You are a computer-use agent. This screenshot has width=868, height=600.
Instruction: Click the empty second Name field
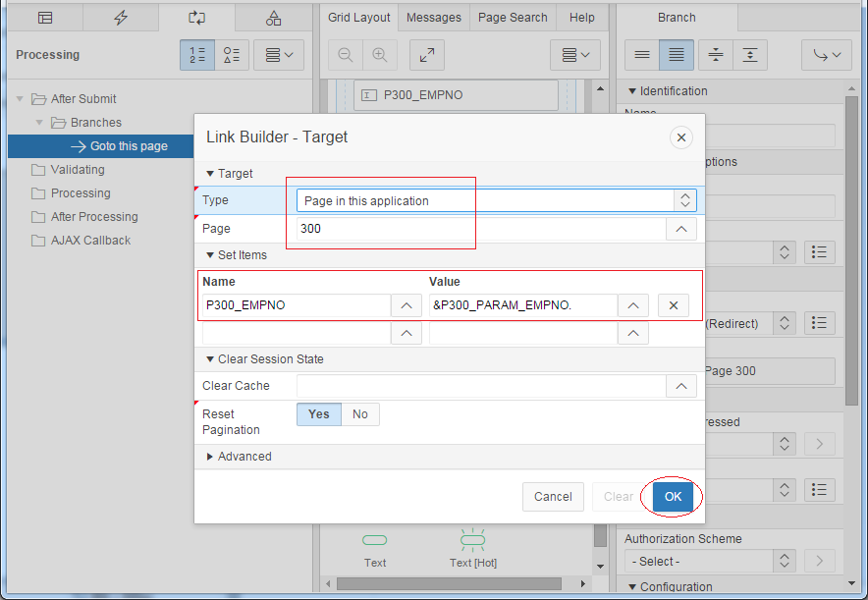(297, 333)
